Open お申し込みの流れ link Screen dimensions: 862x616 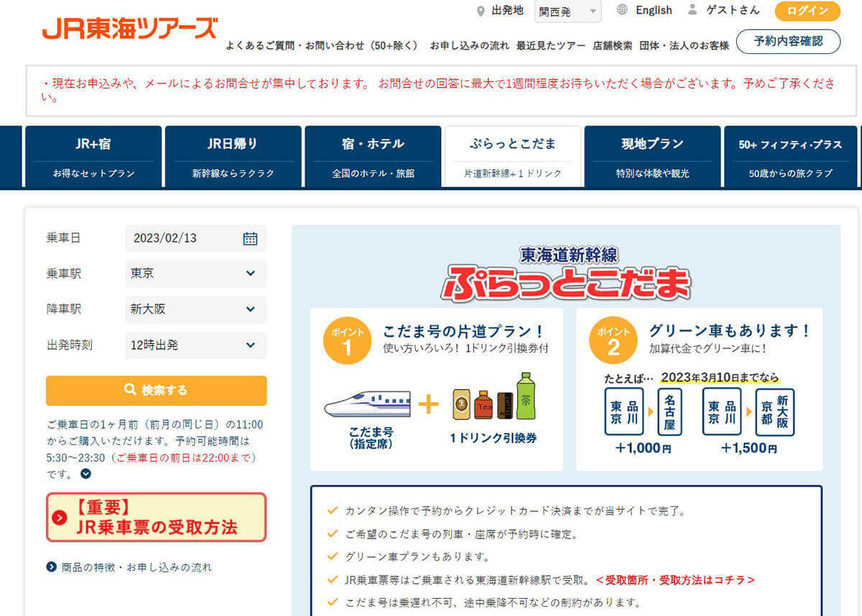pos(469,45)
